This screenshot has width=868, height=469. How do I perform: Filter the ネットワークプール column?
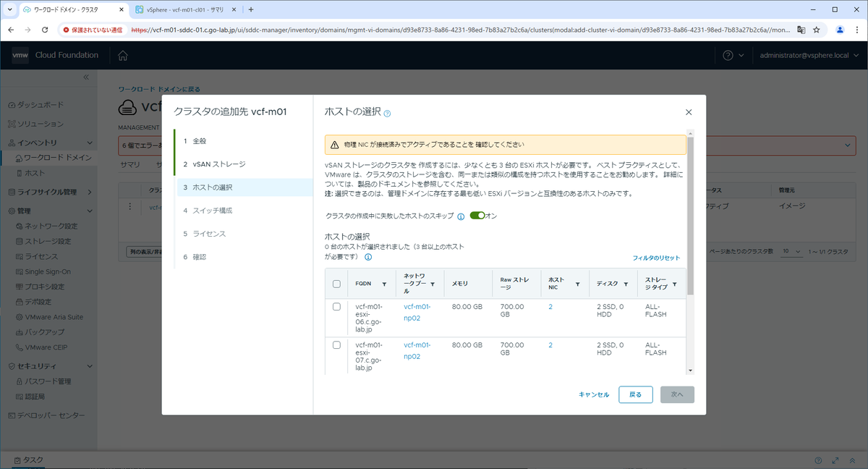point(433,284)
